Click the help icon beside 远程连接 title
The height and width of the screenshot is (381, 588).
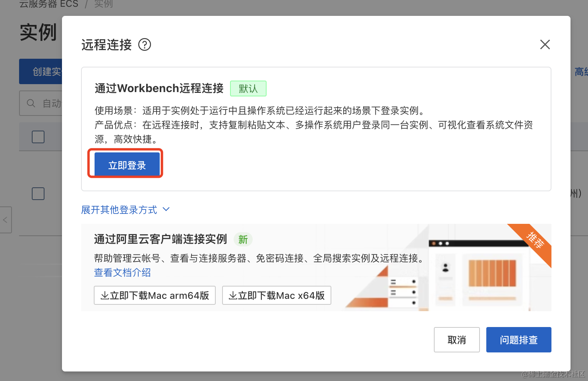coord(145,45)
